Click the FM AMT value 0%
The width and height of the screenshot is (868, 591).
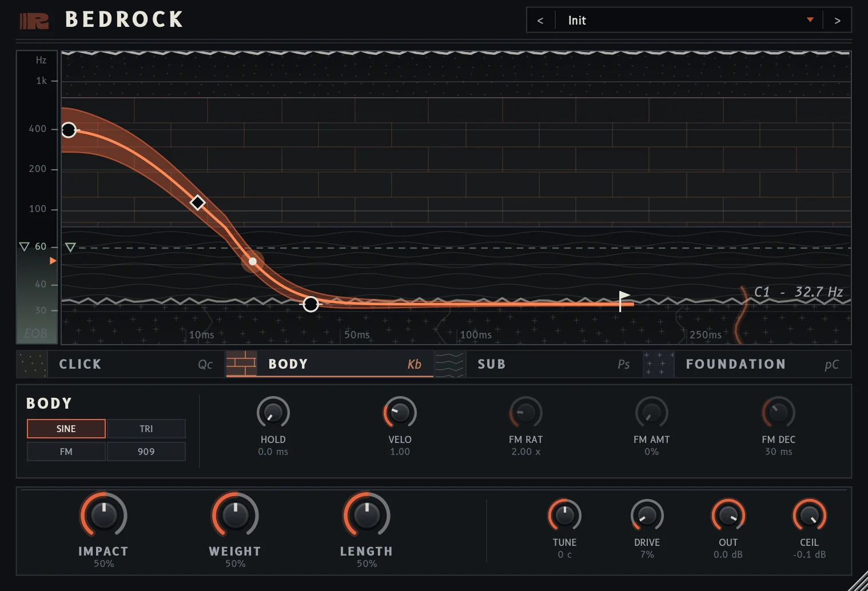click(652, 452)
